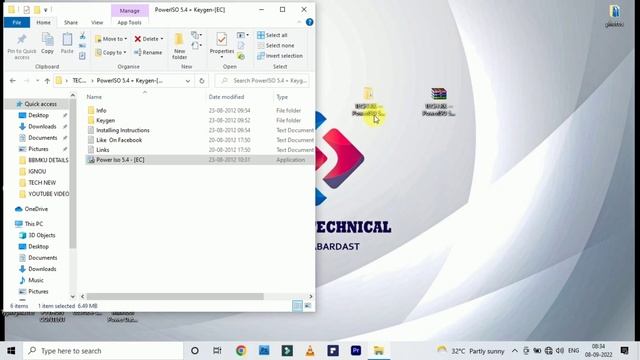640x360 pixels.
Task: Switch to large icons view button
Action: [308, 306]
